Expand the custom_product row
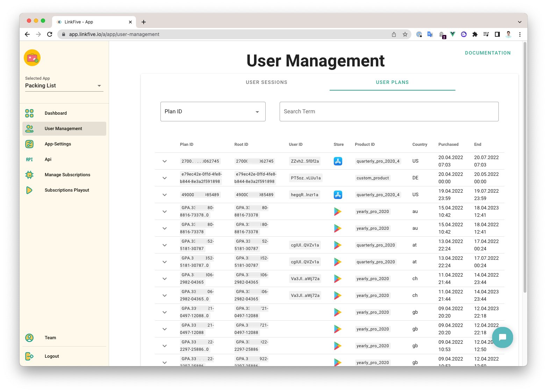Screen dimensions: 547x392 point(165,178)
